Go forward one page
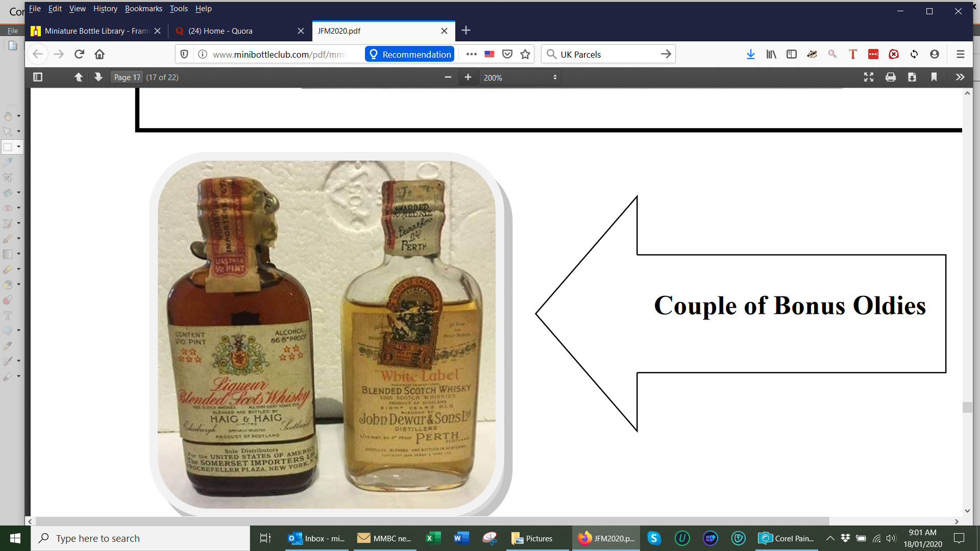This screenshot has width=980, height=551. coord(59,54)
